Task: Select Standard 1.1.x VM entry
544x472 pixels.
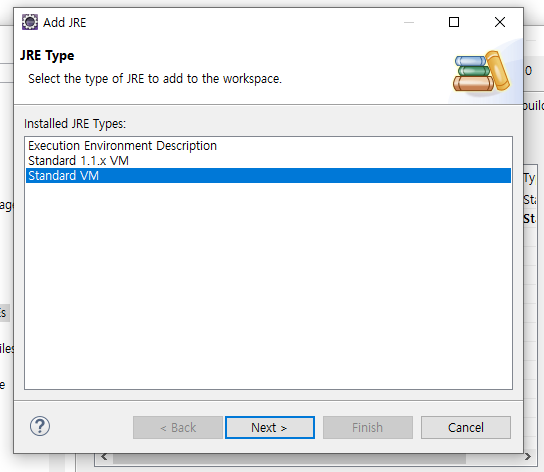Action: [268, 161]
